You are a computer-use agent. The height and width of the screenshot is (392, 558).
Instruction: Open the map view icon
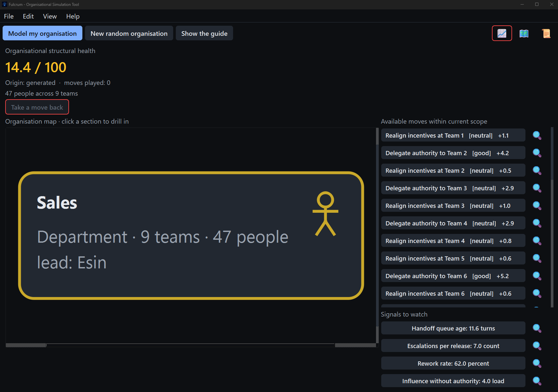tap(524, 33)
